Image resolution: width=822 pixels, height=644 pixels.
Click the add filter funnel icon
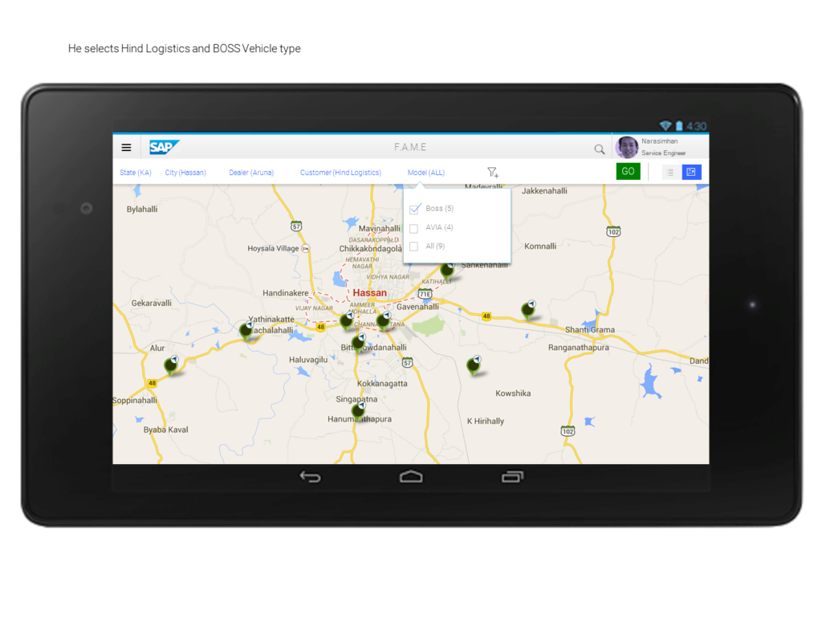click(493, 173)
